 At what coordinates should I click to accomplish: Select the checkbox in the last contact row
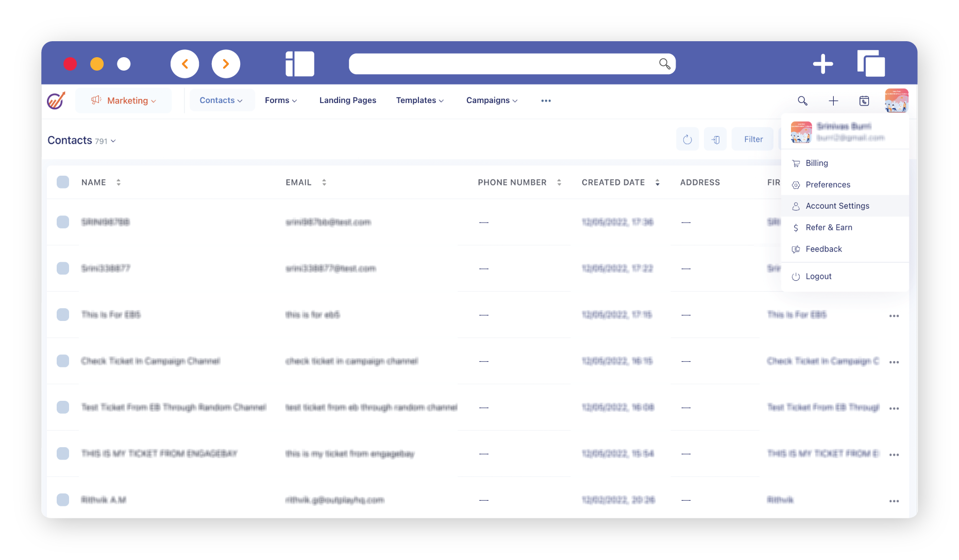(x=63, y=500)
